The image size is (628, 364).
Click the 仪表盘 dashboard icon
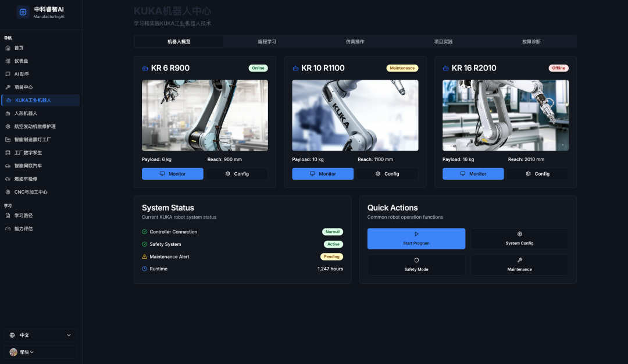click(x=8, y=61)
